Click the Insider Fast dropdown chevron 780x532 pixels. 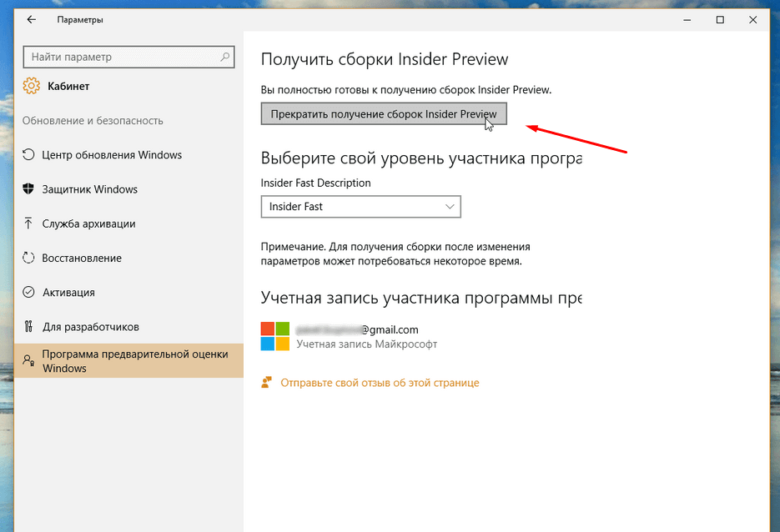point(450,206)
